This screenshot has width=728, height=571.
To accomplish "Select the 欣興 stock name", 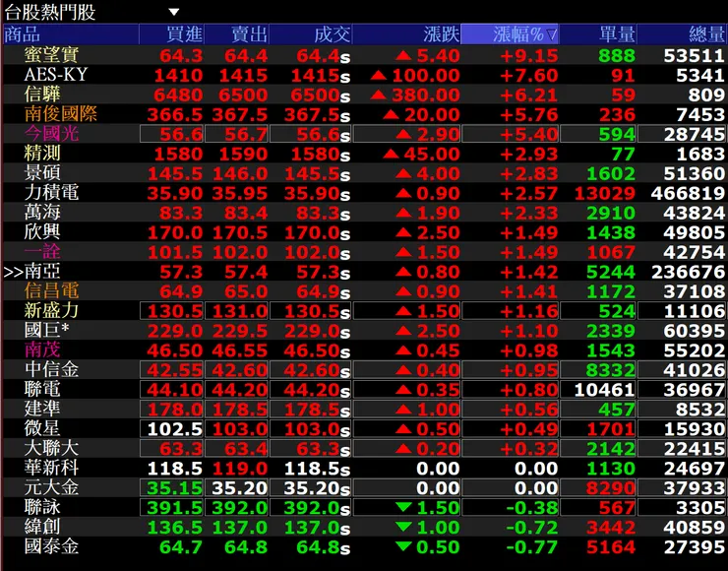I will pos(42,231).
